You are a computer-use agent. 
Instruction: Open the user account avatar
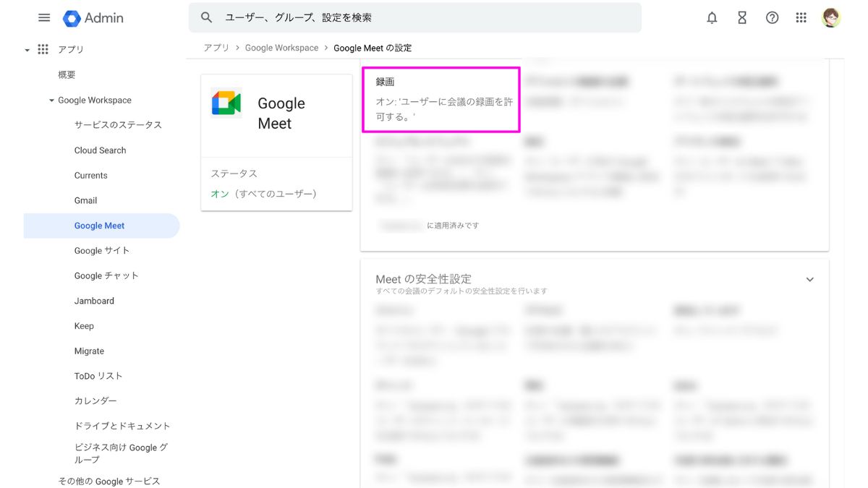[x=831, y=18]
